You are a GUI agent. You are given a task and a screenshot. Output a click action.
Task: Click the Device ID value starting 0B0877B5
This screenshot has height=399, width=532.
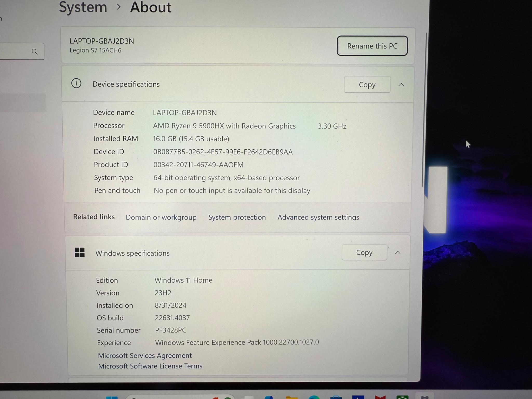[x=223, y=152]
